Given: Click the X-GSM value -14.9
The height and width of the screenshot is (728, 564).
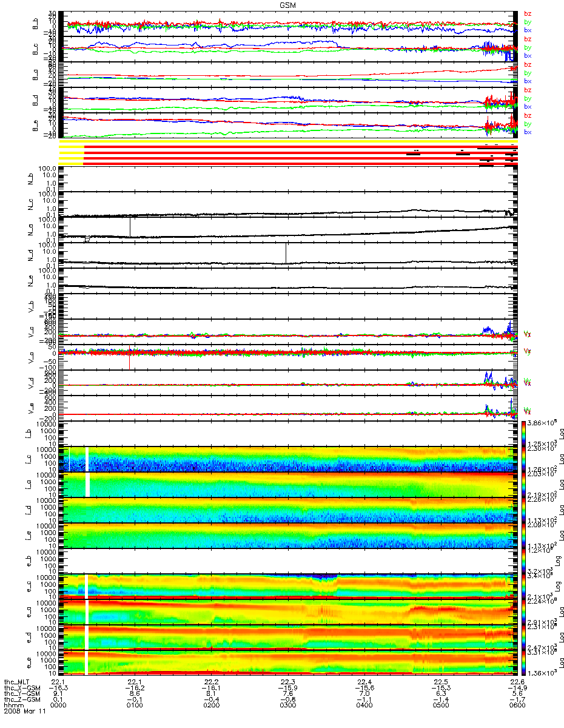Looking at the screenshot, I should point(517,687).
